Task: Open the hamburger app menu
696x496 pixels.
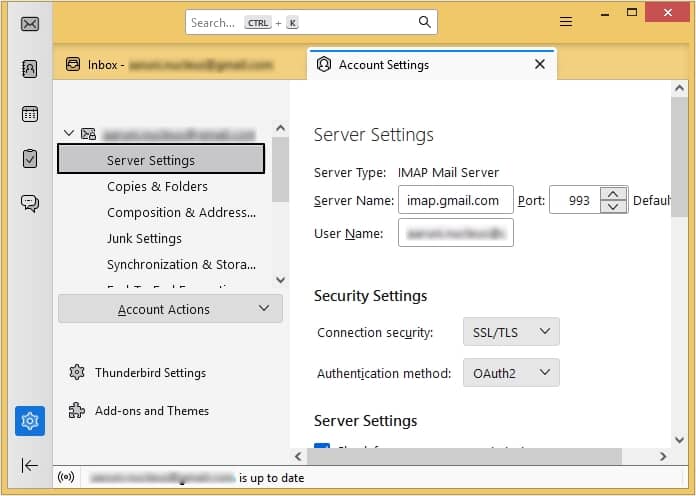Action: (566, 21)
